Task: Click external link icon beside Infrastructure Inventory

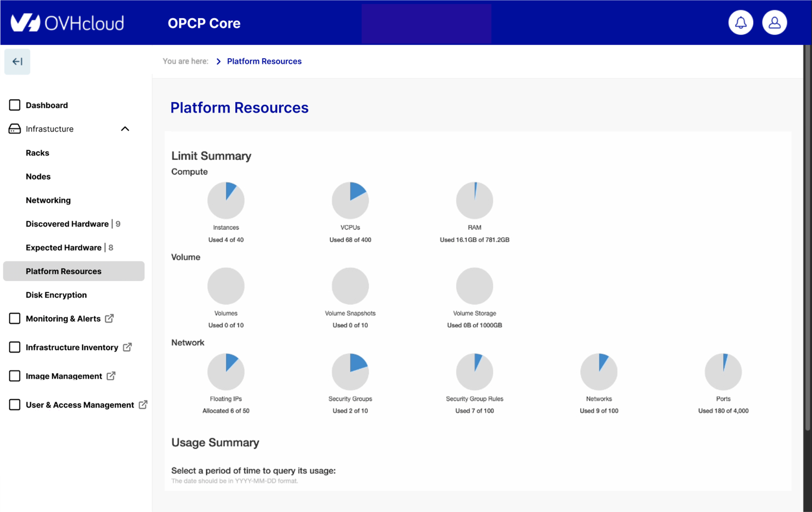Action: click(127, 347)
